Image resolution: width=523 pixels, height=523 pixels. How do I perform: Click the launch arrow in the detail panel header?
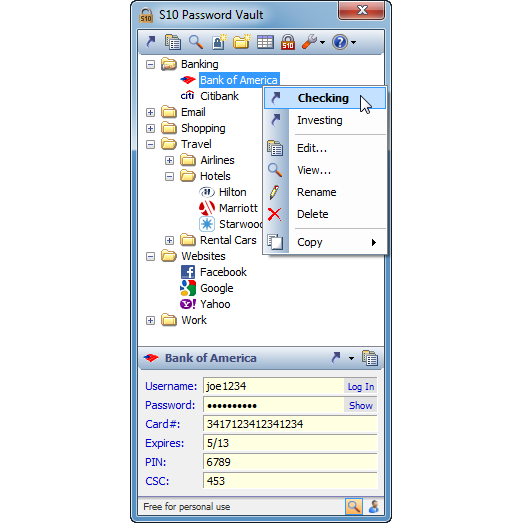coord(336,358)
